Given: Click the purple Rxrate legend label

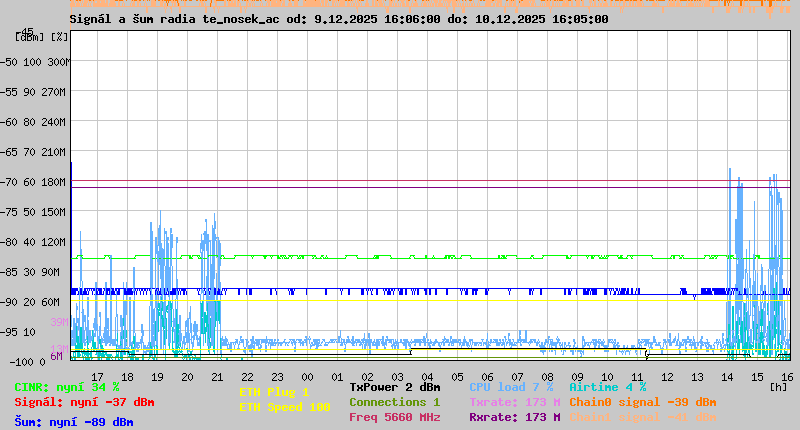Looking at the screenshot, I should click(514, 417).
